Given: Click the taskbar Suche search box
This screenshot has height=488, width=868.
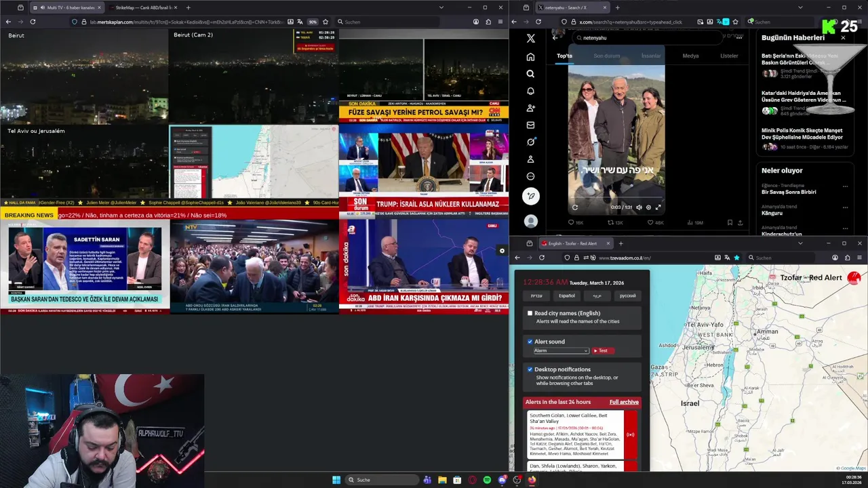Looking at the screenshot, I should point(382,480).
